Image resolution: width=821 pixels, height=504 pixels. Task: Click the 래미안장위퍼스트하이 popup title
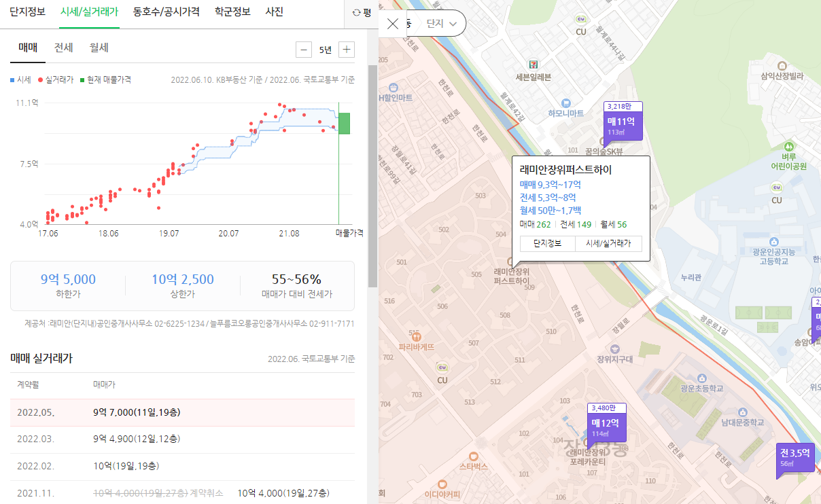pyautogui.click(x=566, y=169)
